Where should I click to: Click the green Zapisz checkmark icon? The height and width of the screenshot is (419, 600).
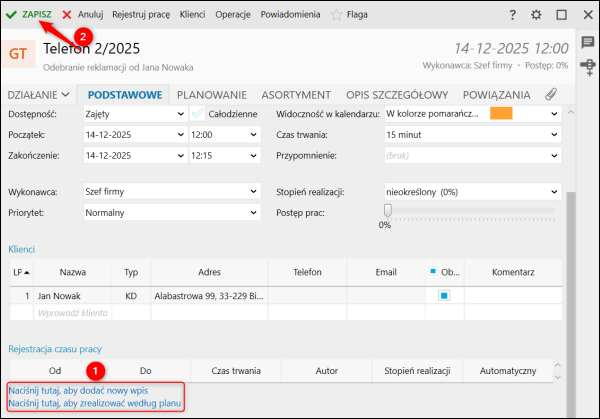point(11,15)
